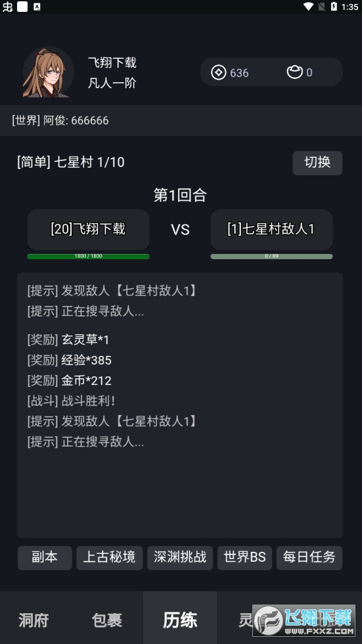Tap the Wi-Fi status bar icon

tap(308, 6)
